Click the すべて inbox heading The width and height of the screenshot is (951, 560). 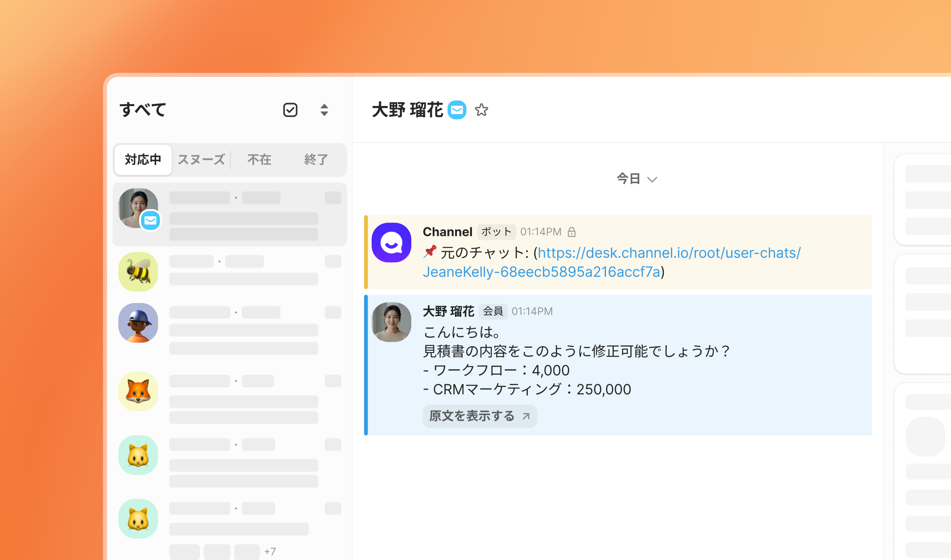pos(143,110)
